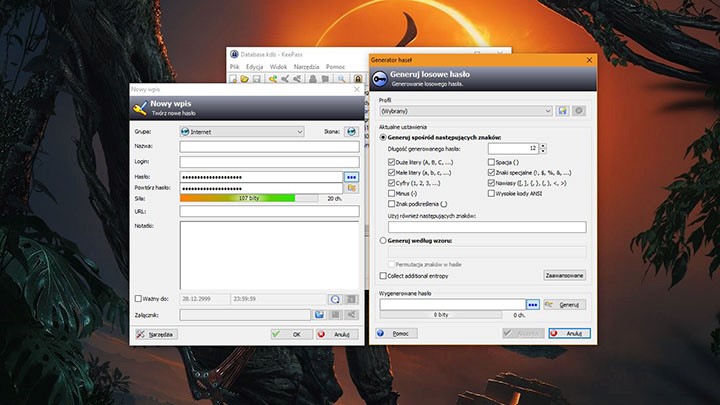This screenshot has width=720, height=405.
Task: Click the expiry date clock icon
Action: click(x=336, y=298)
